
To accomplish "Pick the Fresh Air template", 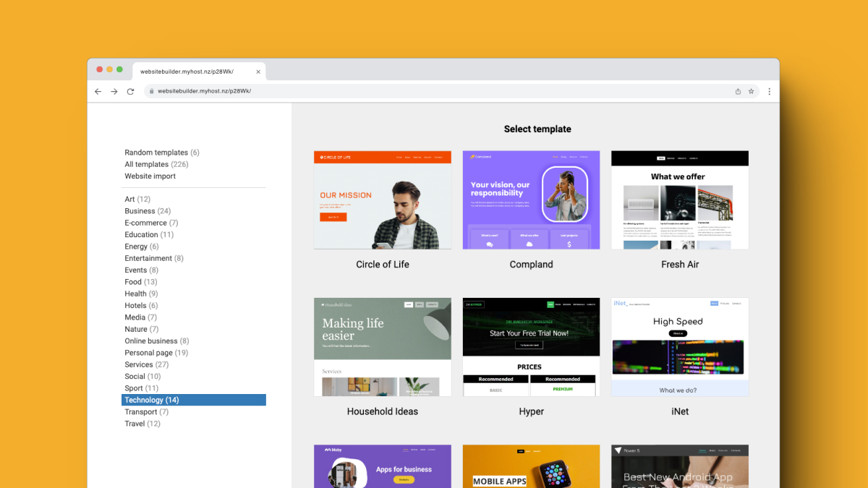I will coord(679,200).
